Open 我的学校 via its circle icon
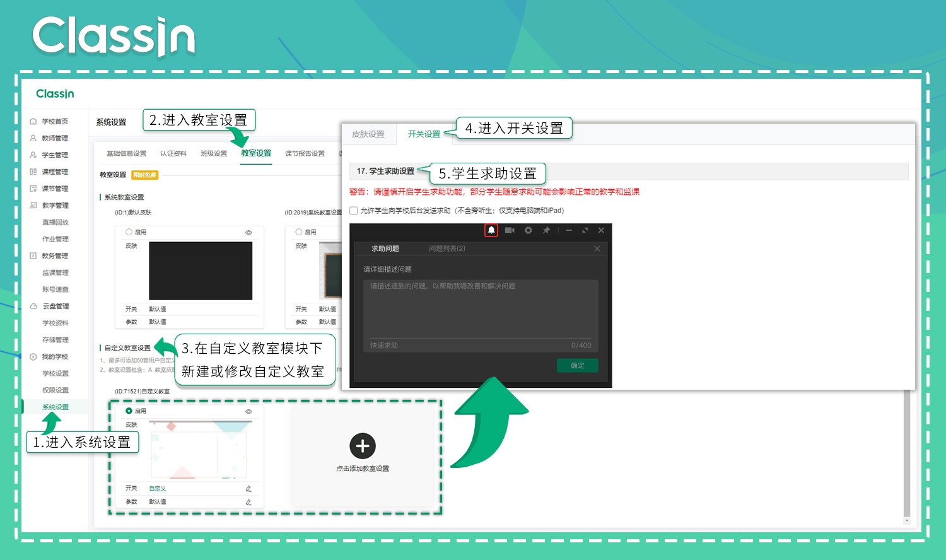This screenshot has width=946, height=560. click(x=33, y=356)
